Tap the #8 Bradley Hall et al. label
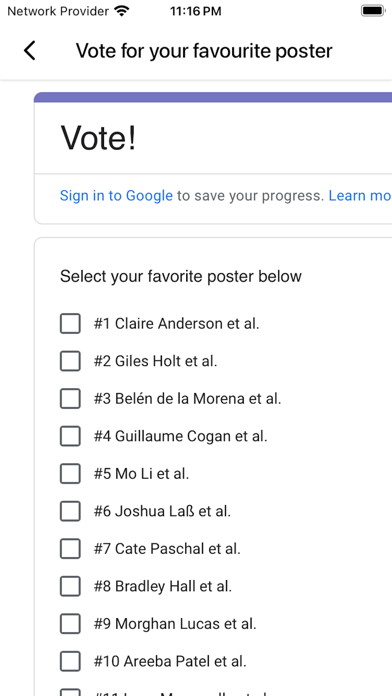The width and height of the screenshot is (392, 696). pos(162,586)
